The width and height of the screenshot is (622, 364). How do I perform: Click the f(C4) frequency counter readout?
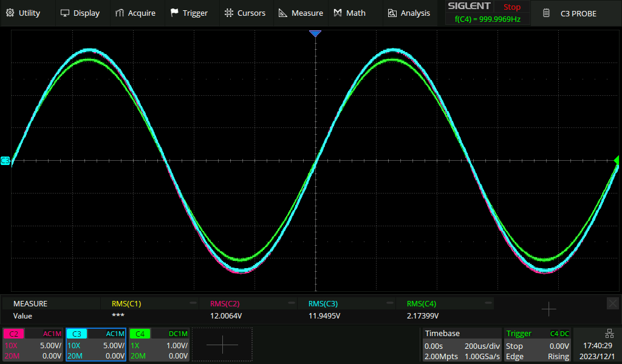[x=488, y=19]
